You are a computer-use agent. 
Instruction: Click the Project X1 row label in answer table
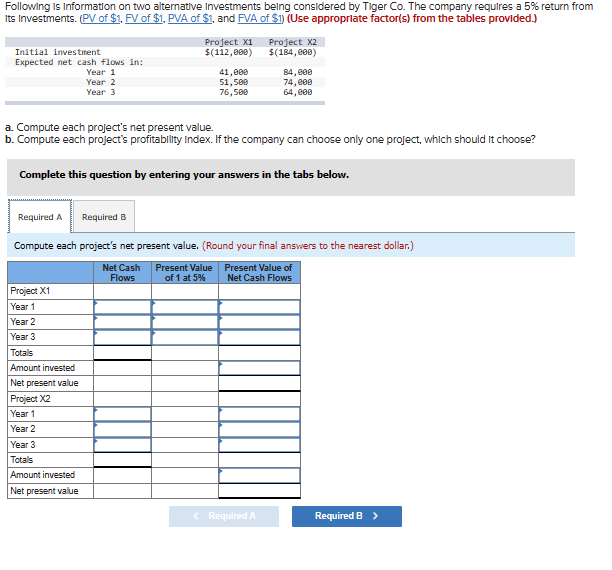30,291
